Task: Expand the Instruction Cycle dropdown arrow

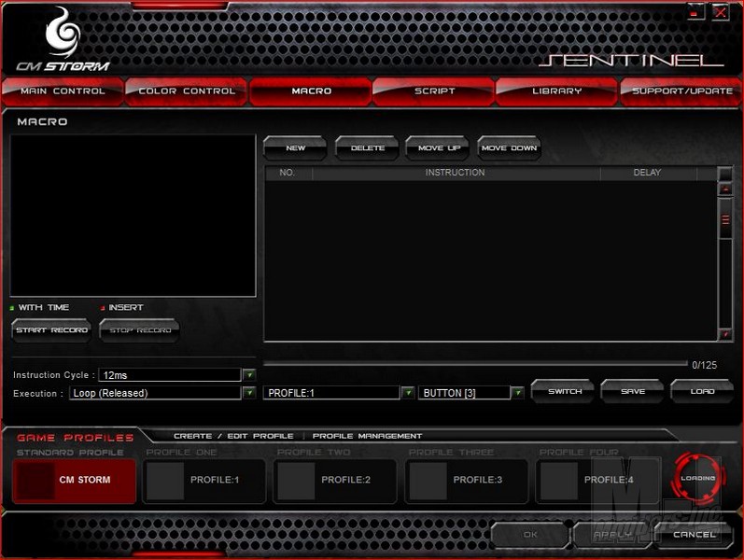Action: (x=249, y=375)
